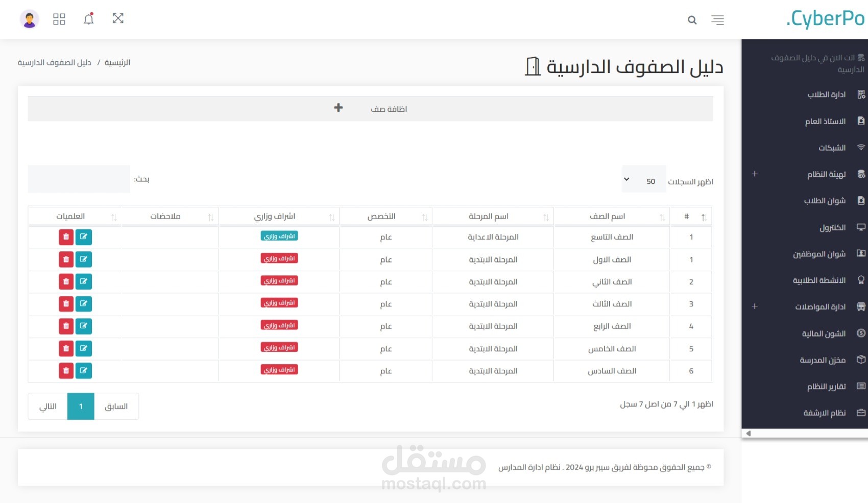Image resolution: width=868 pixels, height=503 pixels.
Task: Click the red اشراف وزاري badge for الصف السادس
Action: (279, 370)
